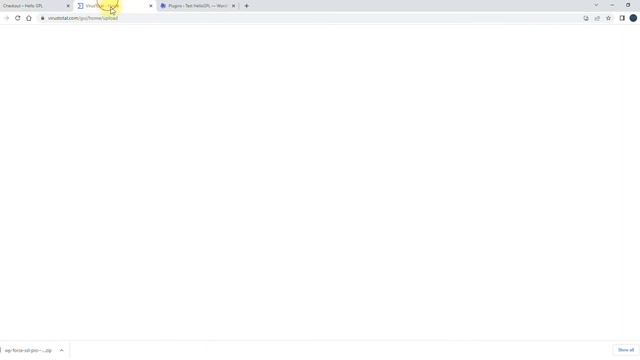This screenshot has width=640, height=360.
Task: Minimize the browser window
Action: pyautogui.click(x=612, y=5)
